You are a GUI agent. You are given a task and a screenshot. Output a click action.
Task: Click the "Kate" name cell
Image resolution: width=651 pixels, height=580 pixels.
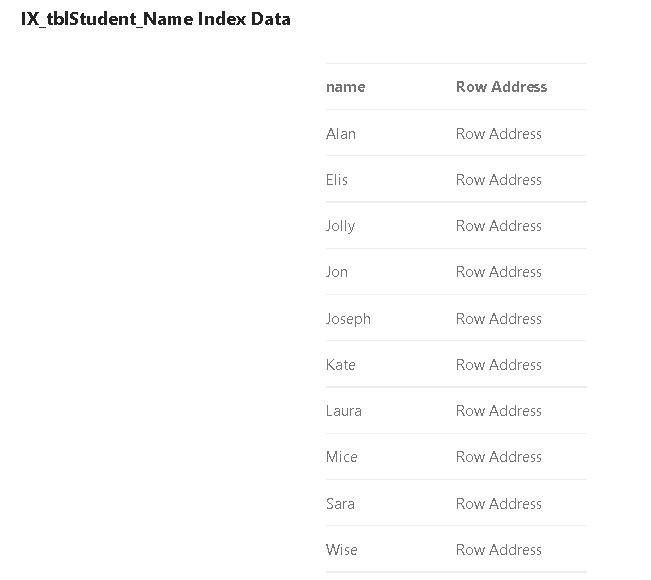point(341,365)
